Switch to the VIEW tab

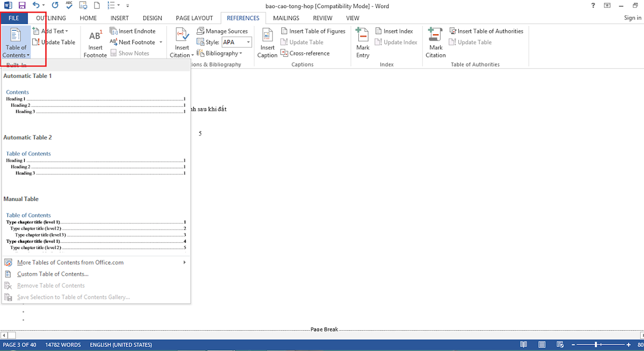click(353, 18)
